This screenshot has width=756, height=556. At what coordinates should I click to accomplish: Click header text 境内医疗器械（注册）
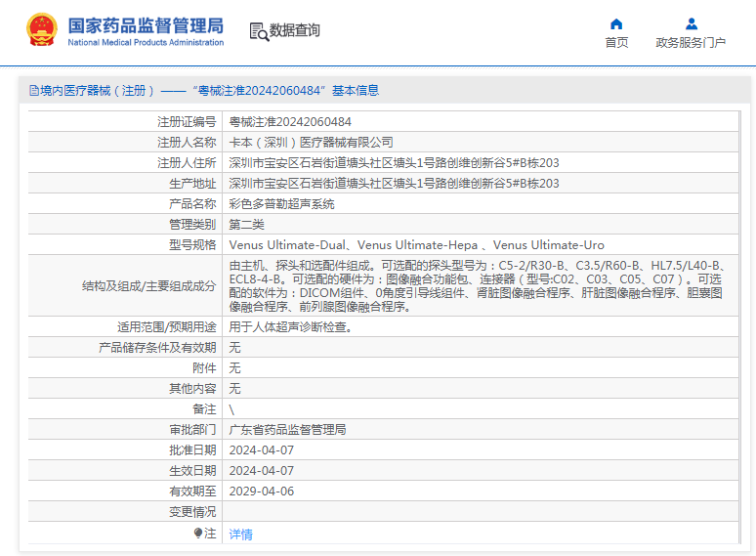coord(97,91)
